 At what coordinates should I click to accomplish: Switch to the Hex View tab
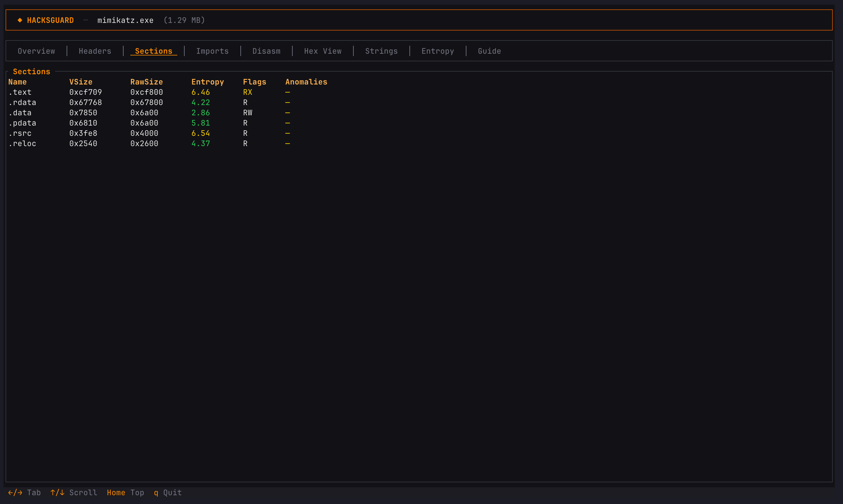pyautogui.click(x=323, y=51)
